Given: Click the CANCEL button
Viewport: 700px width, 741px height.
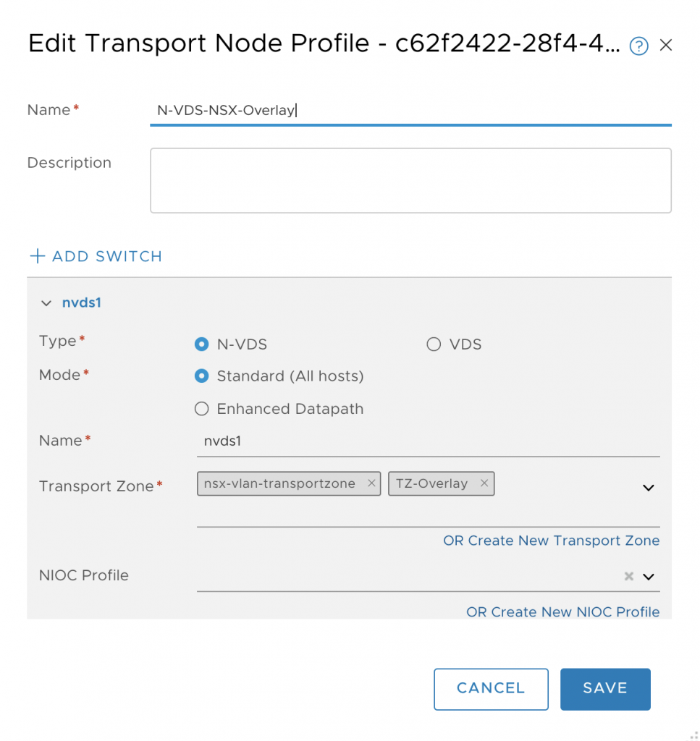Looking at the screenshot, I should 491,689.
